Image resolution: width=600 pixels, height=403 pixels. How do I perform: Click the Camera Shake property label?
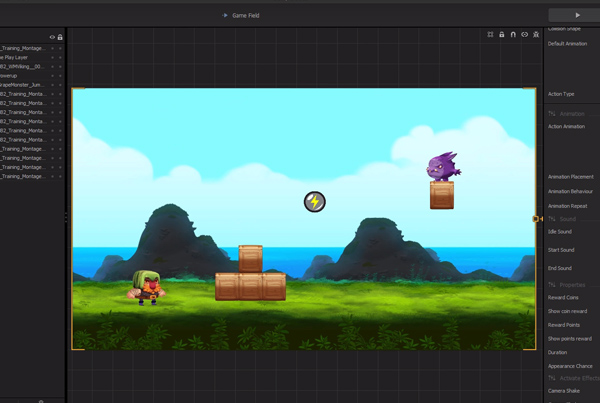[x=564, y=391]
